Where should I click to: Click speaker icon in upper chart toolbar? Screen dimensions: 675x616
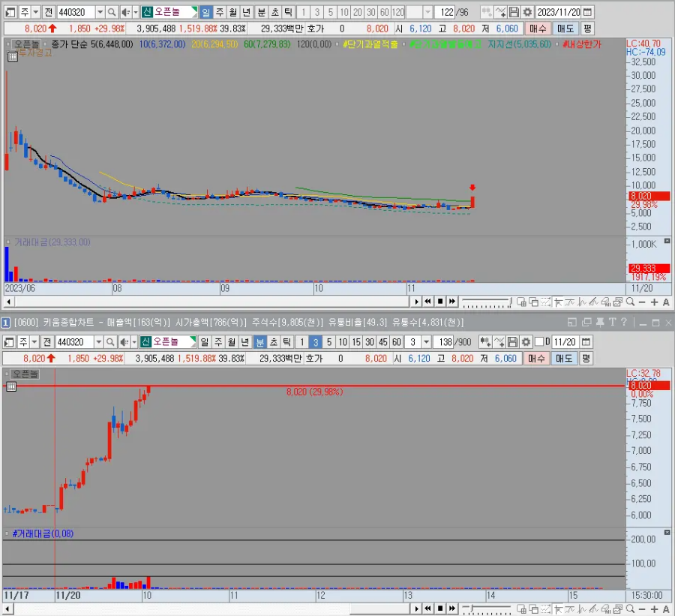(124, 12)
